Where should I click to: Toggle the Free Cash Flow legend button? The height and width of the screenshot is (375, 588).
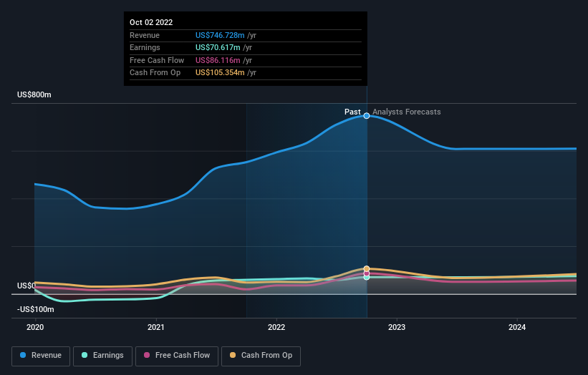tap(177, 356)
